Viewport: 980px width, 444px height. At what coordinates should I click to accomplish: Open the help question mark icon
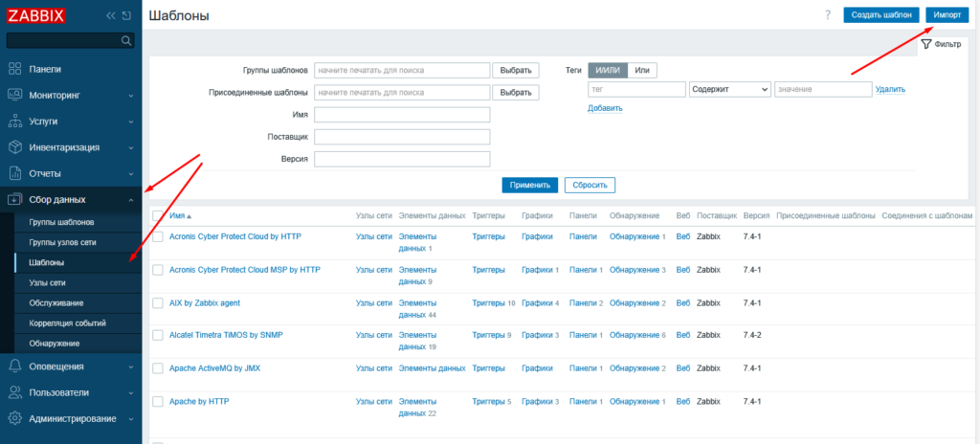pyautogui.click(x=827, y=14)
